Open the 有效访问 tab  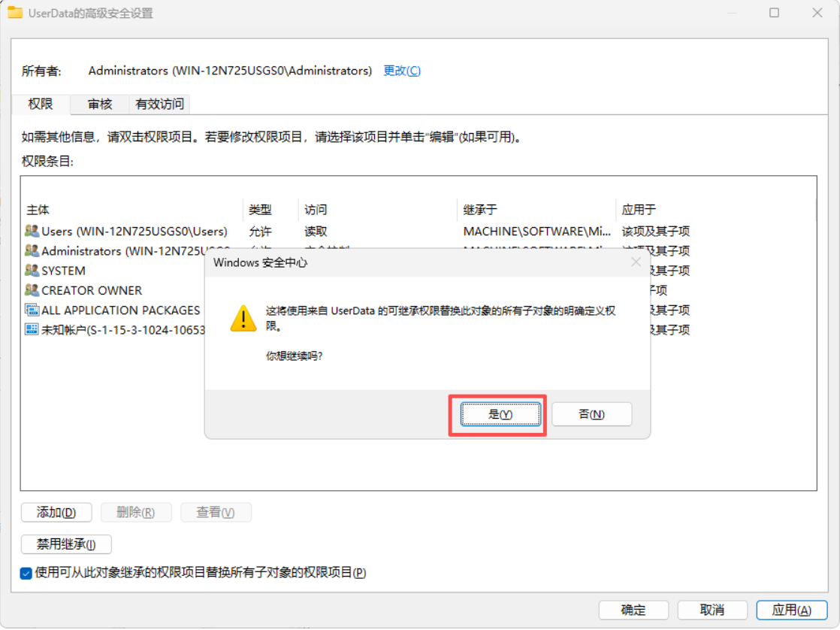click(159, 104)
